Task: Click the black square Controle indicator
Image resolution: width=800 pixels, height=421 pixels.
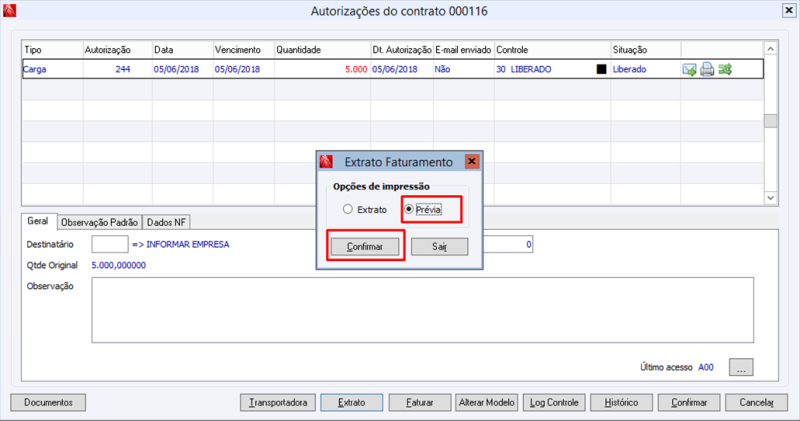Action: 602,69
